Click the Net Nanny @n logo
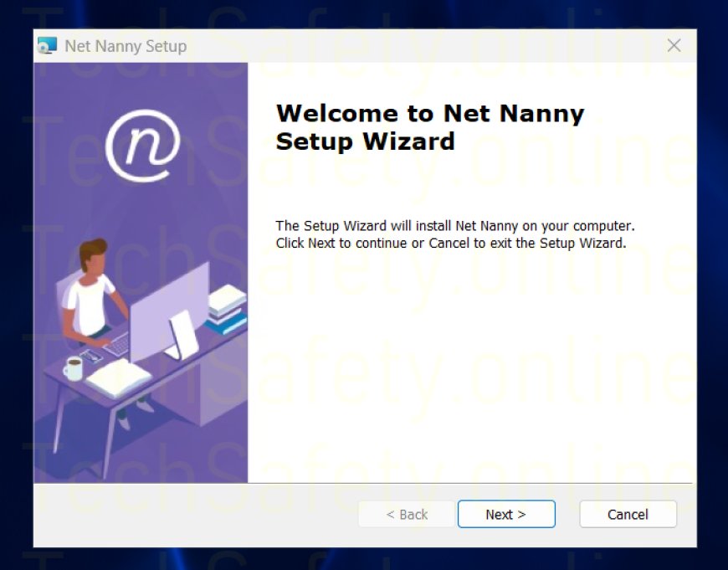Screen dimensions: 728x570 coord(142,146)
